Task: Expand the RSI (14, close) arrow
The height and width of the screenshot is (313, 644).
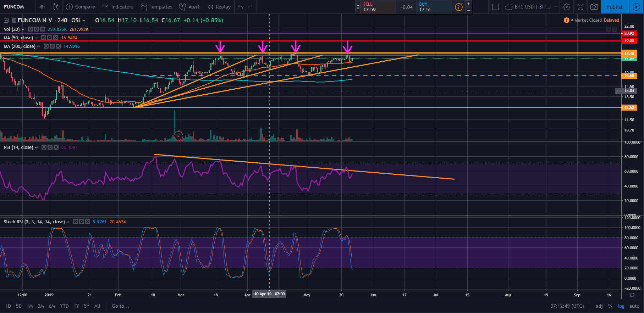Action: pyautogui.click(x=36, y=147)
